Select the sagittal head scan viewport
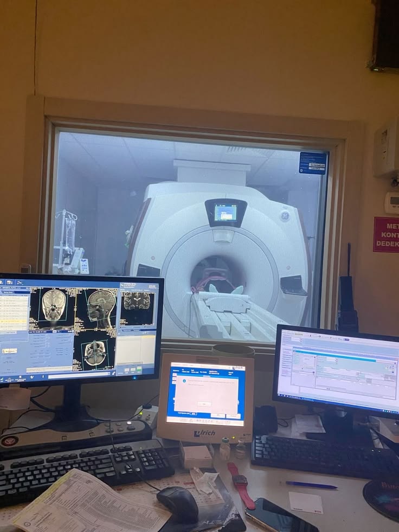The height and width of the screenshot is (532, 399). (x=101, y=307)
